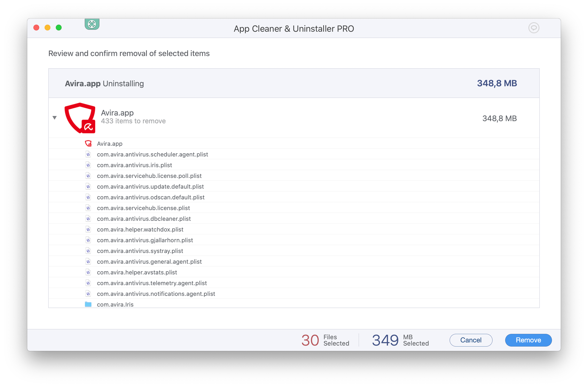Click the antivirus.iris.plist file icon
588x387 pixels.
click(x=88, y=165)
